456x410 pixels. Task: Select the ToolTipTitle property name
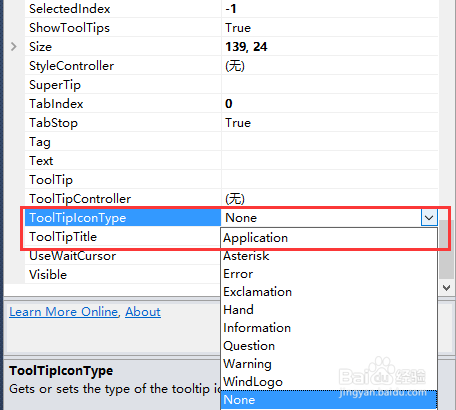63,237
